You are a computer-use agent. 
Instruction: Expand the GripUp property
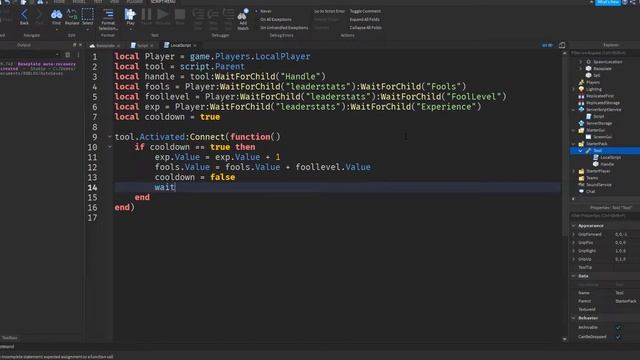[x=574, y=259]
